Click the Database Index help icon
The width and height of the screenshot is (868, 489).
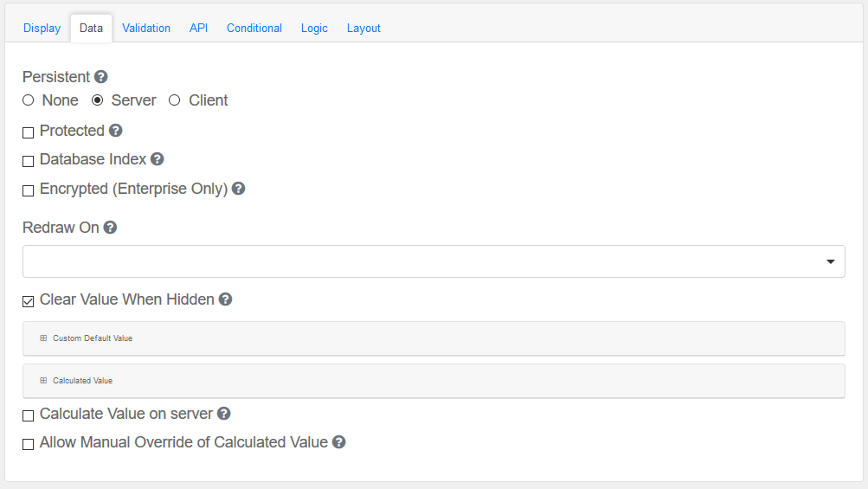tap(158, 159)
